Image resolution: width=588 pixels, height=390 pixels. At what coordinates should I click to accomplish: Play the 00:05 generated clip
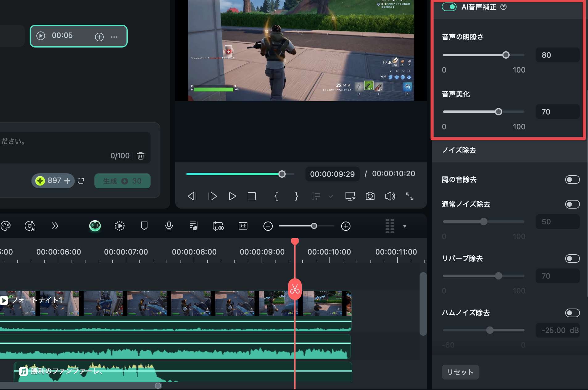[x=41, y=36]
